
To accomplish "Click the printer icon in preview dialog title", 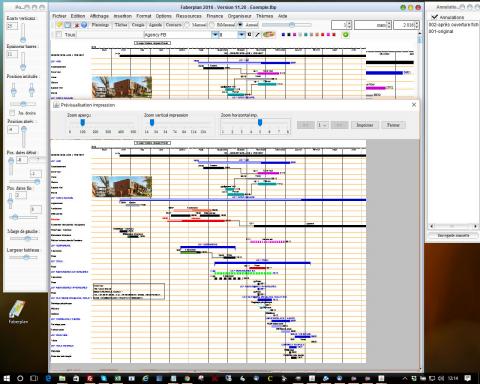I will click(x=56, y=105).
